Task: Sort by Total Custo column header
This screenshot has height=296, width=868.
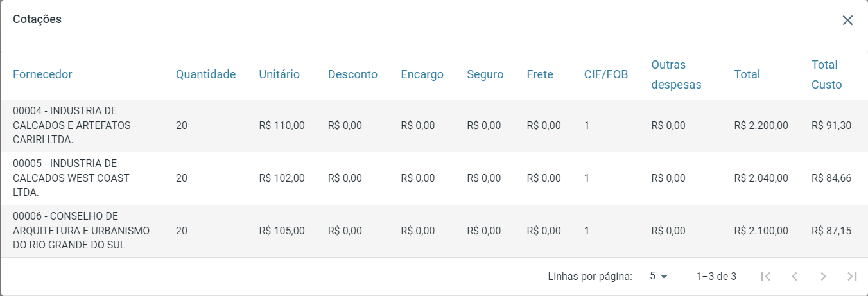Action: (826, 74)
